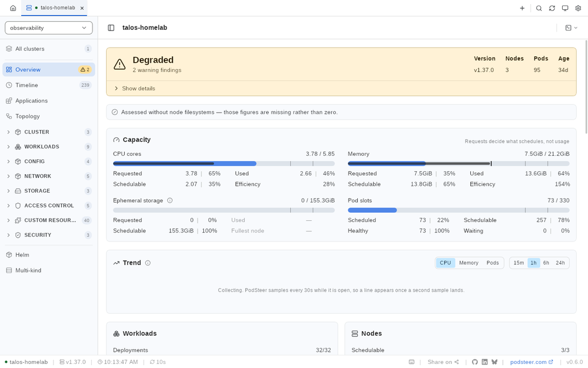Select the CPU trend metric
The height and width of the screenshot is (368, 588).
[x=445, y=263]
